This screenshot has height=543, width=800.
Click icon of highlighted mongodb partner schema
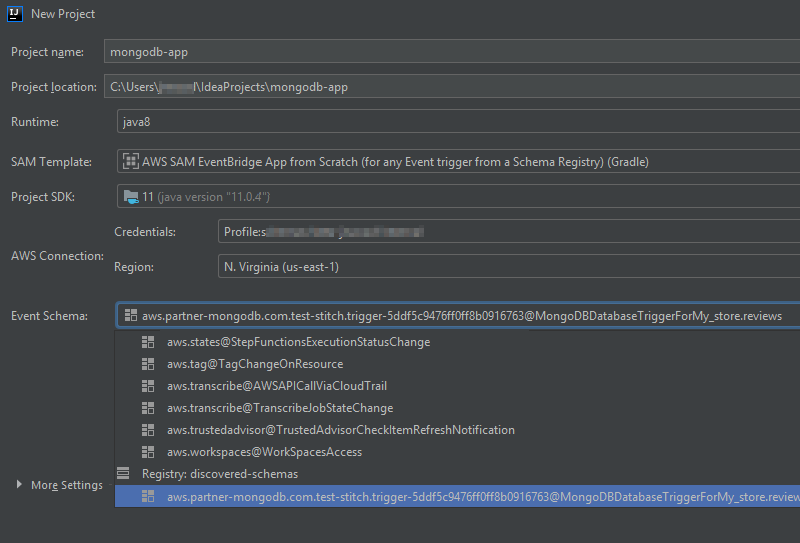tap(148, 496)
